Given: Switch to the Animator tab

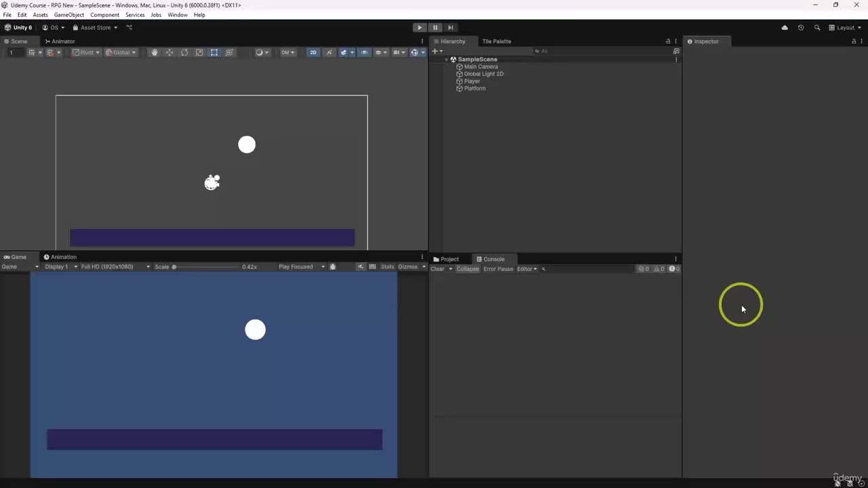Looking at the screenshot, I should coord(60,41).
